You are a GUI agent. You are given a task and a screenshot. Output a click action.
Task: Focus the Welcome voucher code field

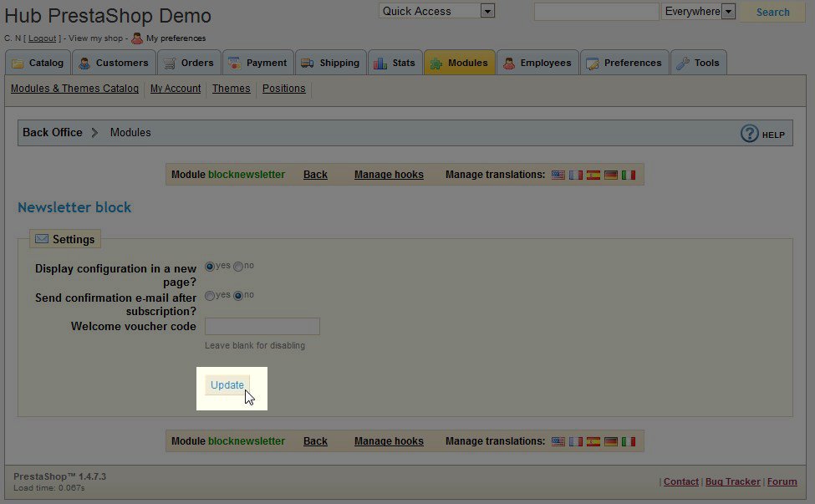(262, 327)
